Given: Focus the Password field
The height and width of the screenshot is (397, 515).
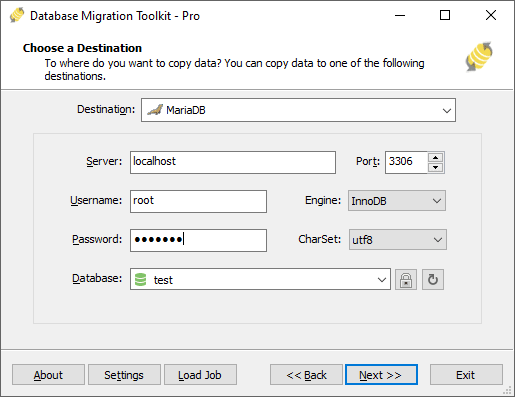Looking at the screenshot, I should tap(198, 240).
